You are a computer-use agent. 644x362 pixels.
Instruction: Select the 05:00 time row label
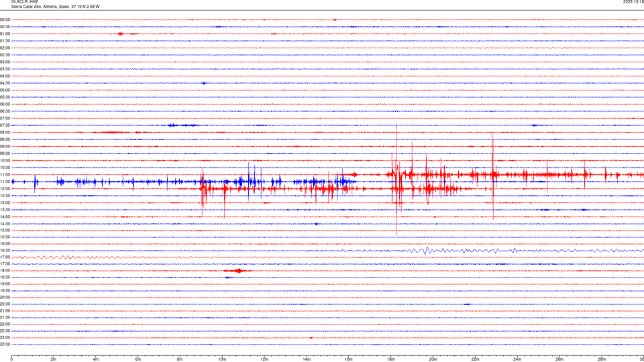(x=5, y=90)
